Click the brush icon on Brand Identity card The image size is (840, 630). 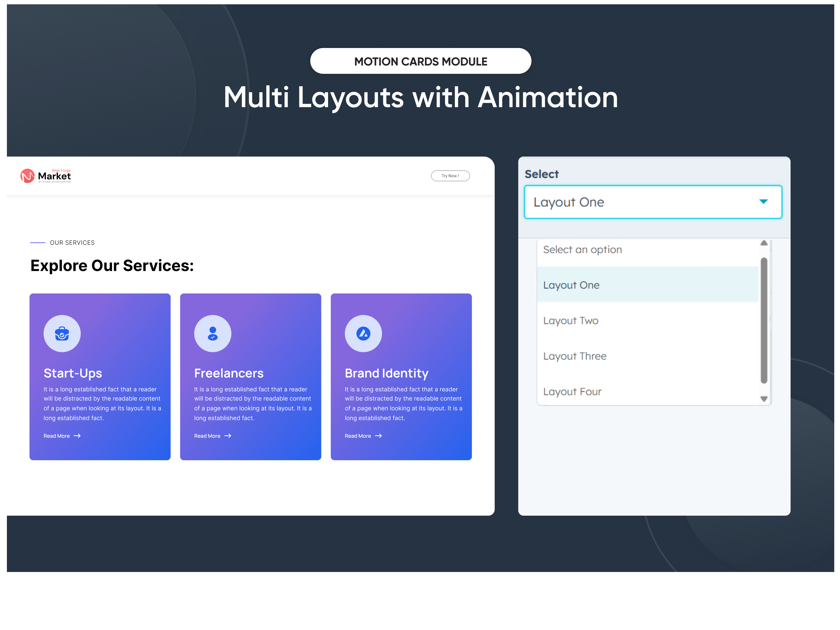363,334
